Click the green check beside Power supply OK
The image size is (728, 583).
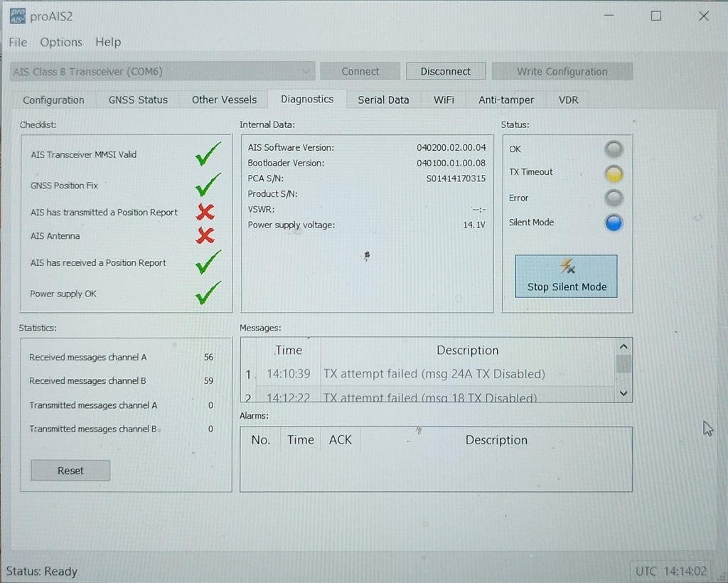(x=208, y=293)
